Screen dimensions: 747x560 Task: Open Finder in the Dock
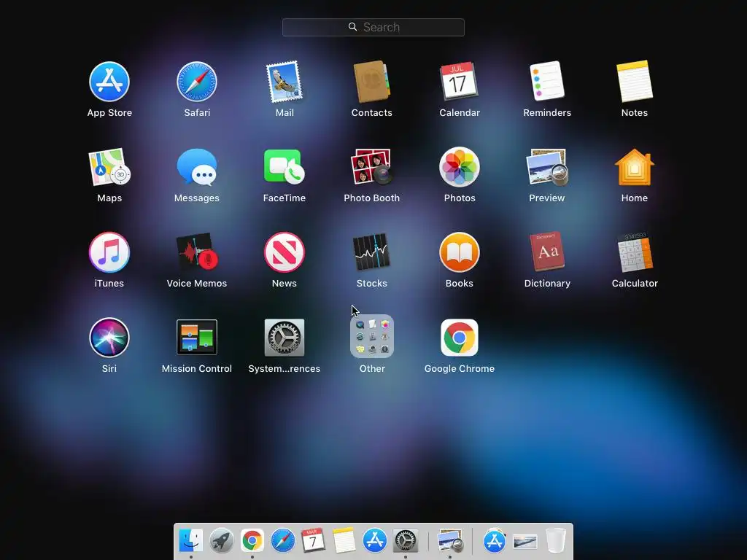[190, 541]
